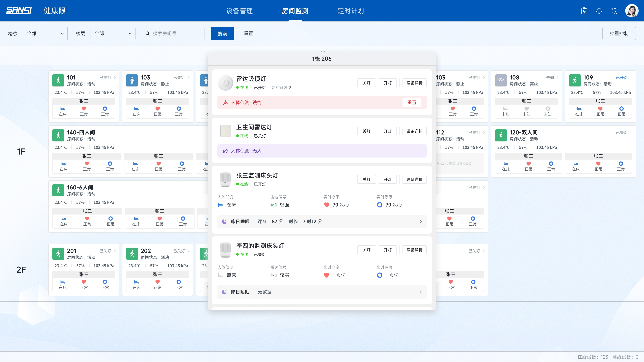Screen dimensions: 644x362
Task: Expand yesterday sleep row with 无数据
Action: click(322, 292)
